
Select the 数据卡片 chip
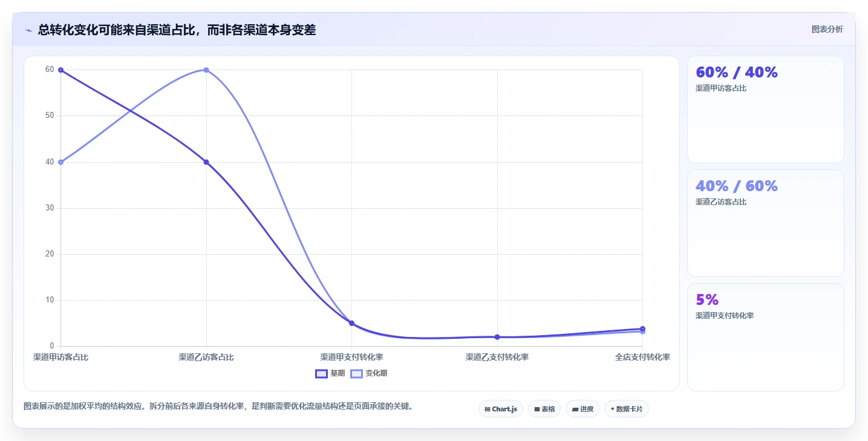[627, 409]
